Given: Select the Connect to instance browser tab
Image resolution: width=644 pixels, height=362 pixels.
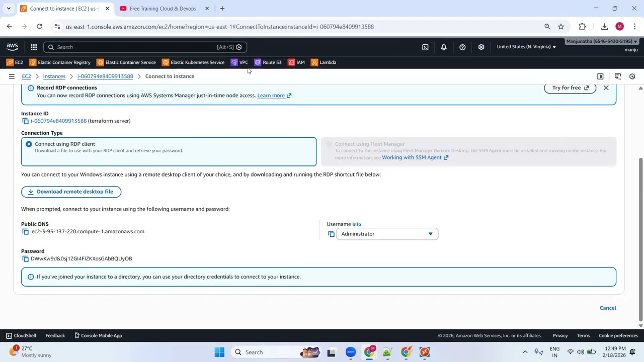Looking at the screenshot, I should tap(64, 9).
